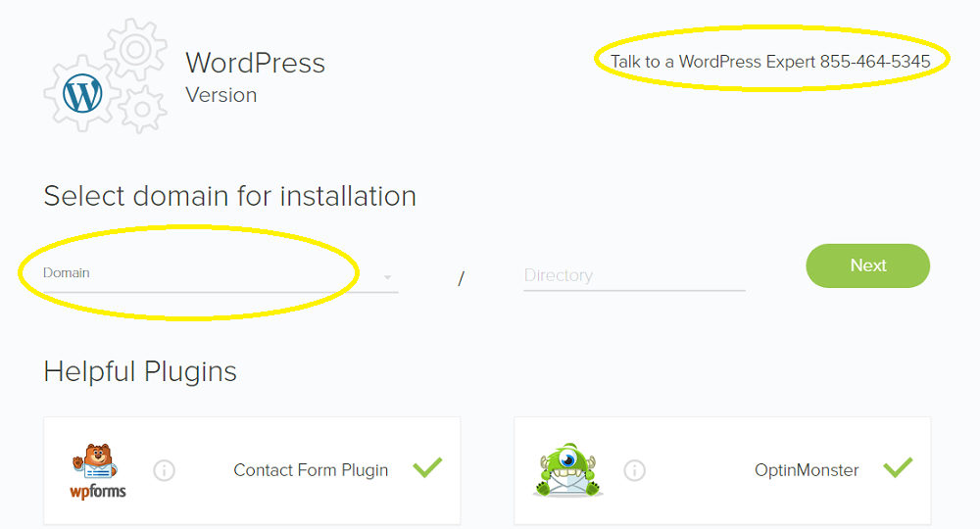Click the Contact Form Plugin label
Image resolution: width=980 pixels, height=529 pixels.
click(311, 470)
